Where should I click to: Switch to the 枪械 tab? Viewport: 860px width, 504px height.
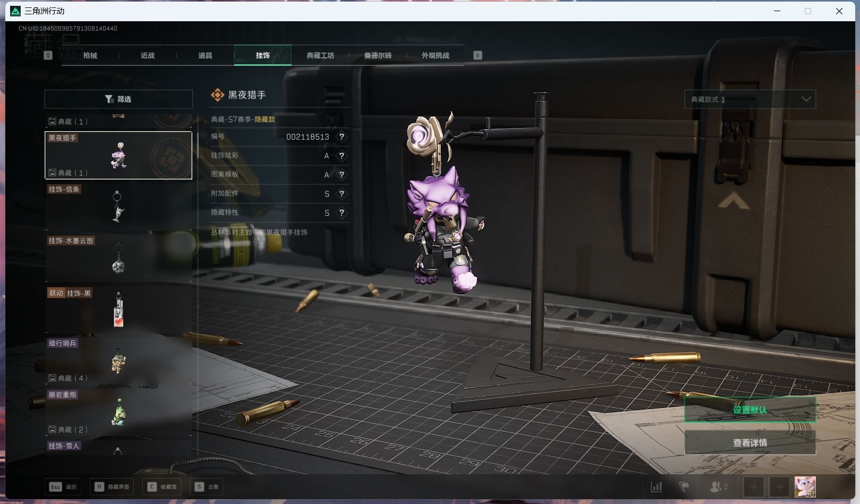pyautogui.click(x=90, y=55)
